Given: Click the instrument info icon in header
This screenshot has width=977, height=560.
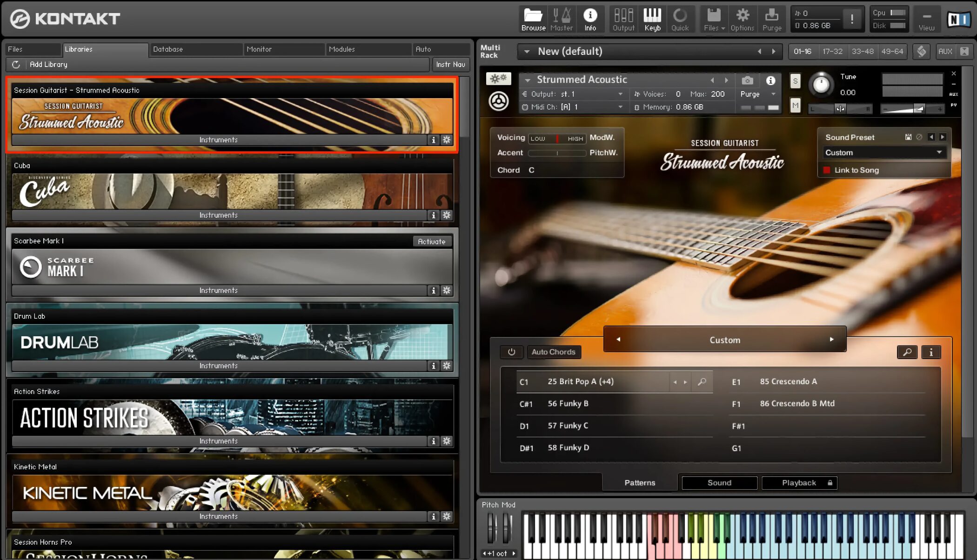Looking at the screenshot, I should (x=770, y=80).
